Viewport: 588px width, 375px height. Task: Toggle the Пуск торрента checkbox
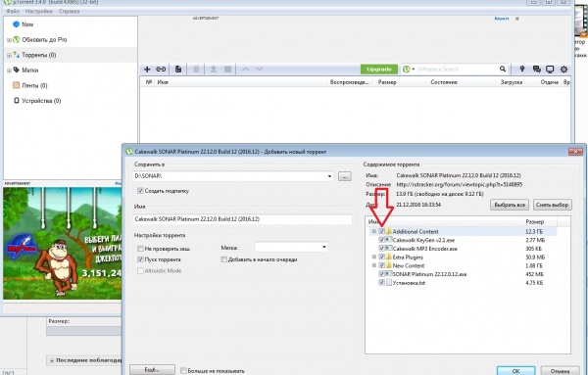(x=140, y=259)
